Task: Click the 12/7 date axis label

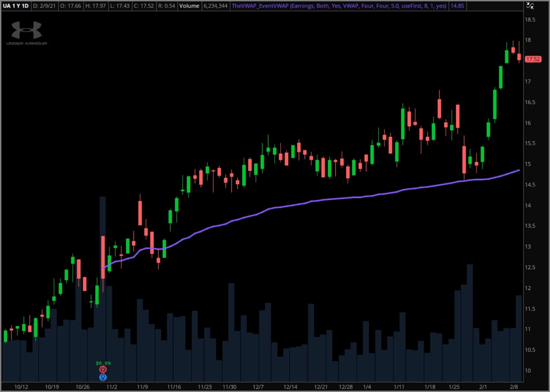Action: pyautogui.click(x=258, y=387)
